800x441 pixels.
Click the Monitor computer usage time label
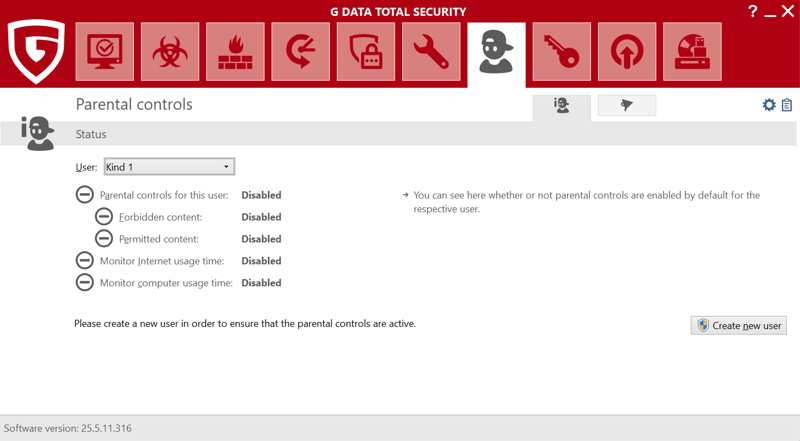coord(166,283)
